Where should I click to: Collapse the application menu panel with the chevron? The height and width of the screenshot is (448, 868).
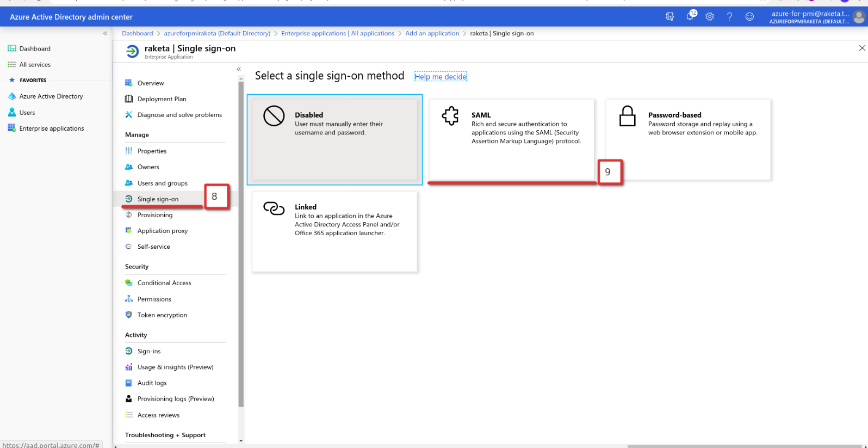point(239,69)
